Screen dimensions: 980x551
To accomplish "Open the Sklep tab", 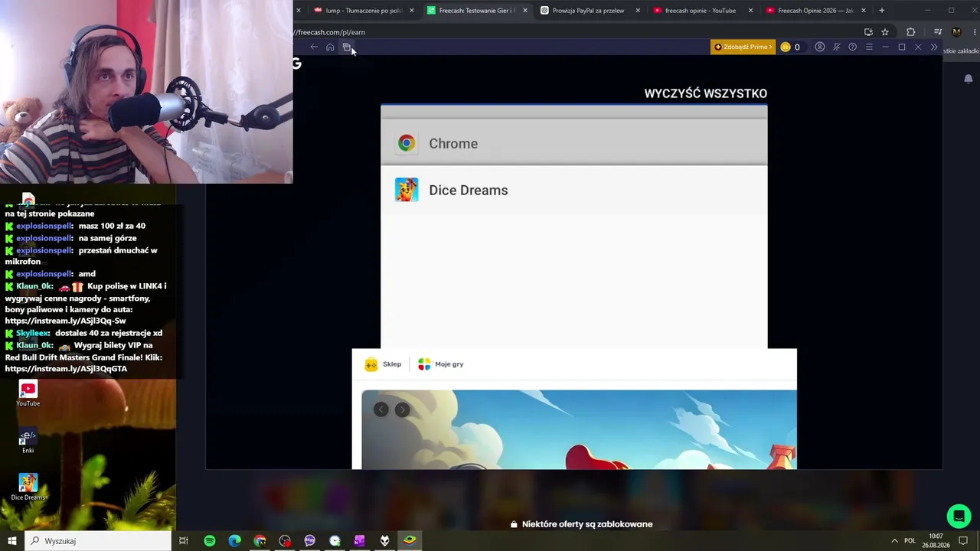I will pyautogui.click(x=383, y=364).
